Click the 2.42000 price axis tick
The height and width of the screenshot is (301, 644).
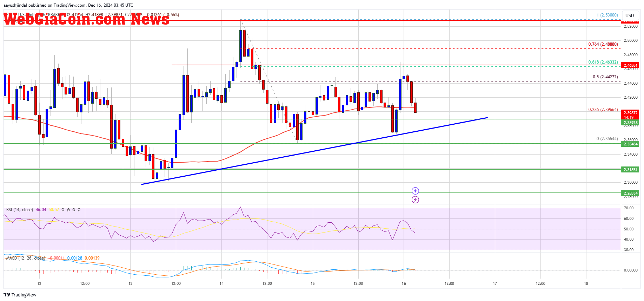pos(631,97)
